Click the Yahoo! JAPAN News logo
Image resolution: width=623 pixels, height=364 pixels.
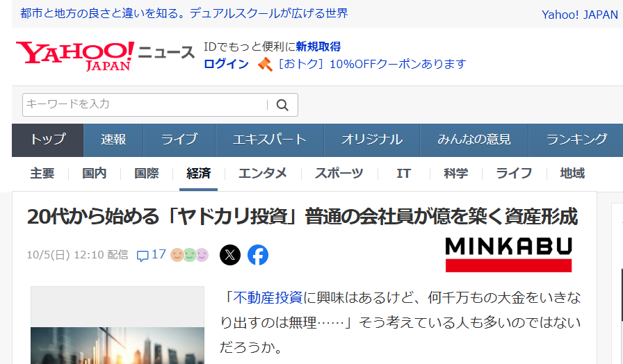point(104,56)
